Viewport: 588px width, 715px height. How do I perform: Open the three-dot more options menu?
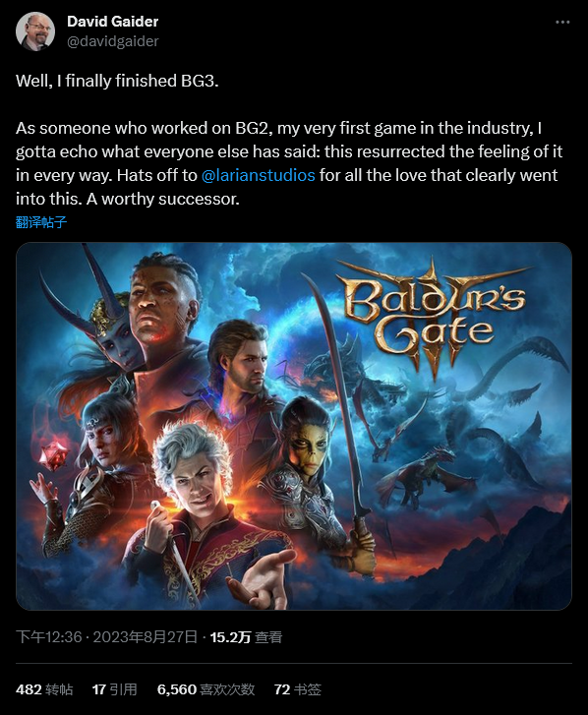coord(562,23)
